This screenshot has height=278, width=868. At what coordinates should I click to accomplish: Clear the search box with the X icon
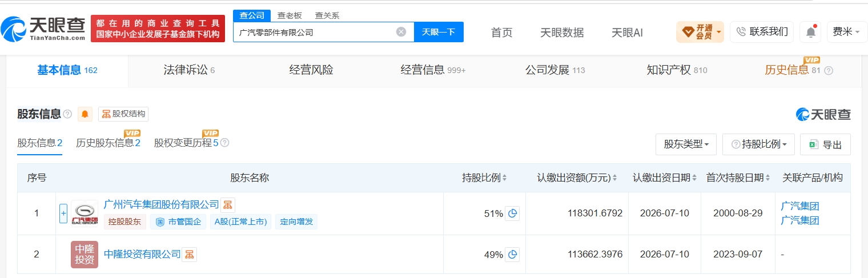click(x=401, y=32)
